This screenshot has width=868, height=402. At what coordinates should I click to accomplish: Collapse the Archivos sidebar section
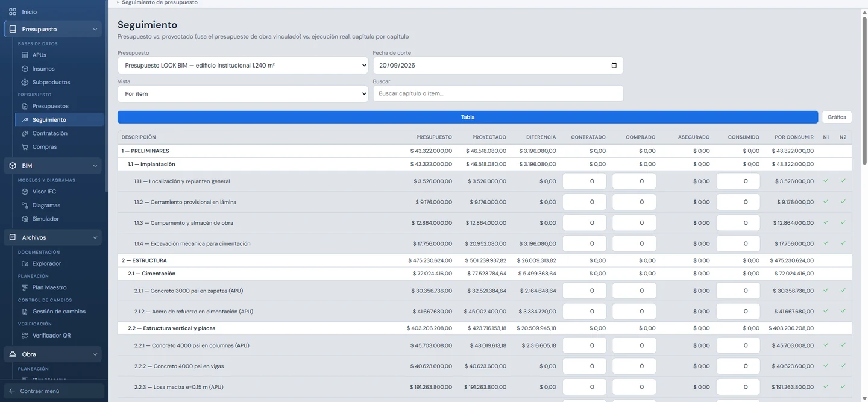(95, 238)
